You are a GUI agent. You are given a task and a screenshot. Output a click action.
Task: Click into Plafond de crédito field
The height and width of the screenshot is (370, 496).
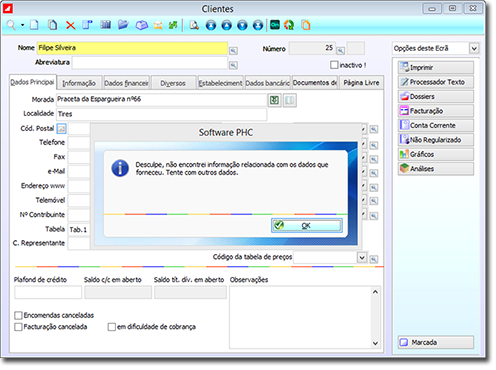[48, 292]
